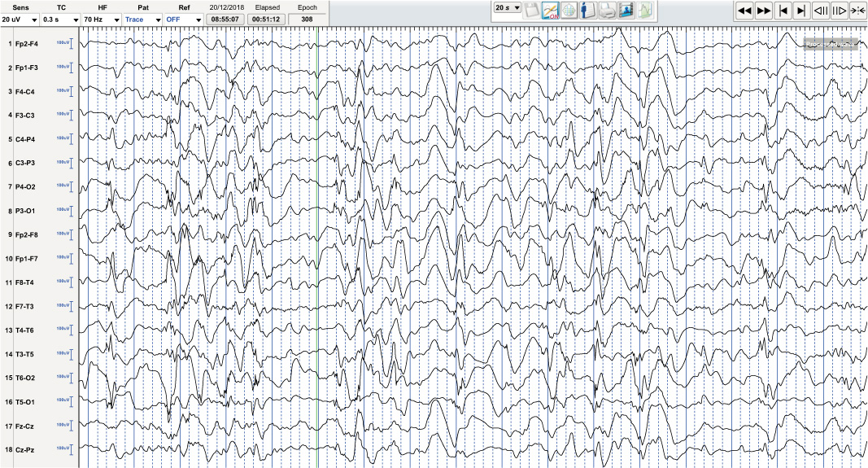
Task: Select channel label T3-T5
Action: (24, 354)
